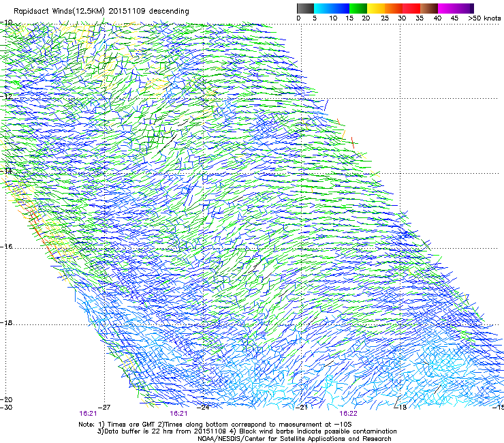Click the '>50 knots' legend label
Image resolution: width=504 pixels, height=443 pixels.
(x=485, y=18)
